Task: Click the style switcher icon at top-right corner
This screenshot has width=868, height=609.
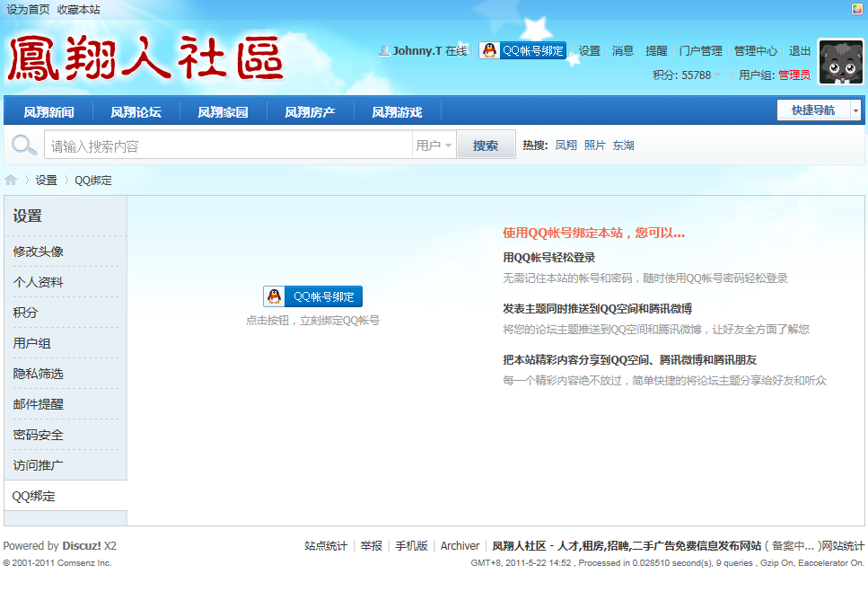Action: pos(858,9)
